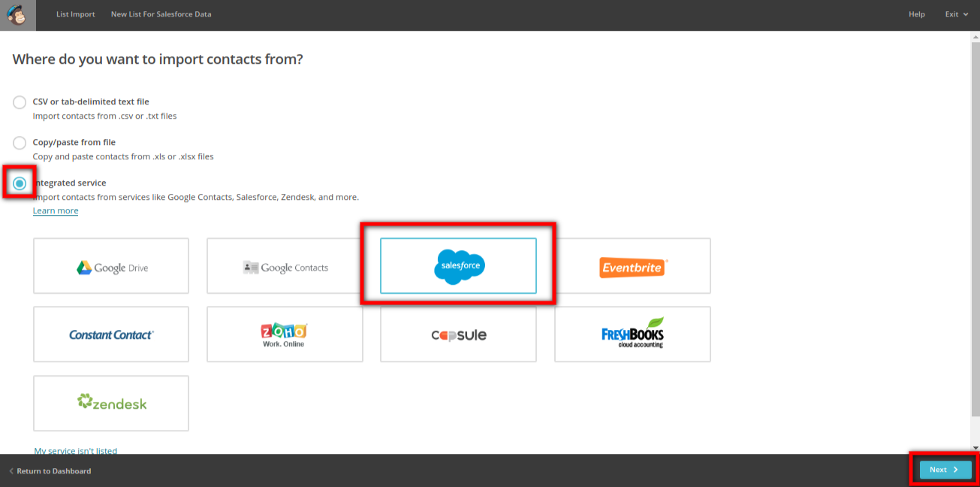Open List Import in top navigation
This screenshot has height=487, width=980.
point(76,14)
